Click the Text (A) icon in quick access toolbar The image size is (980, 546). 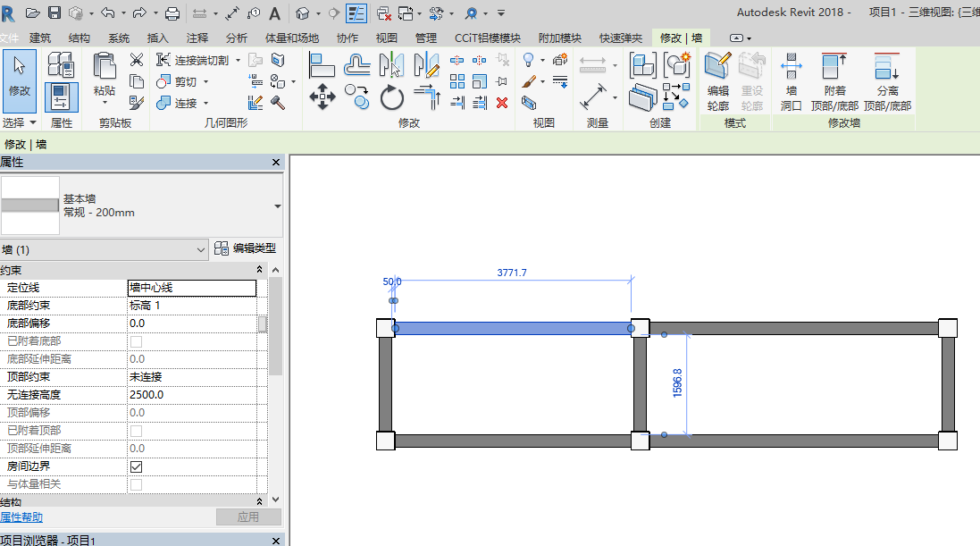pos(274,13)
